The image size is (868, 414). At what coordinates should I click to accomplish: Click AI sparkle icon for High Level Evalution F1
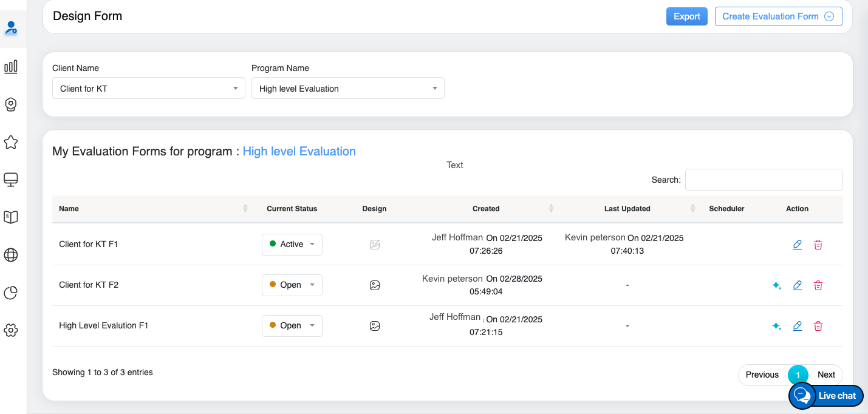coord(776,326)
